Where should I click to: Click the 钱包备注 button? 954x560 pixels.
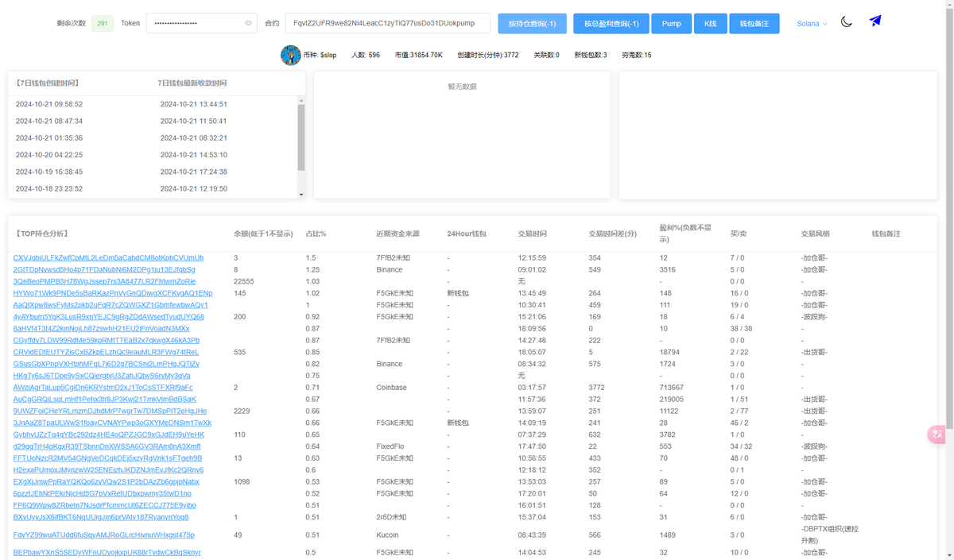(x=754, y=24)
